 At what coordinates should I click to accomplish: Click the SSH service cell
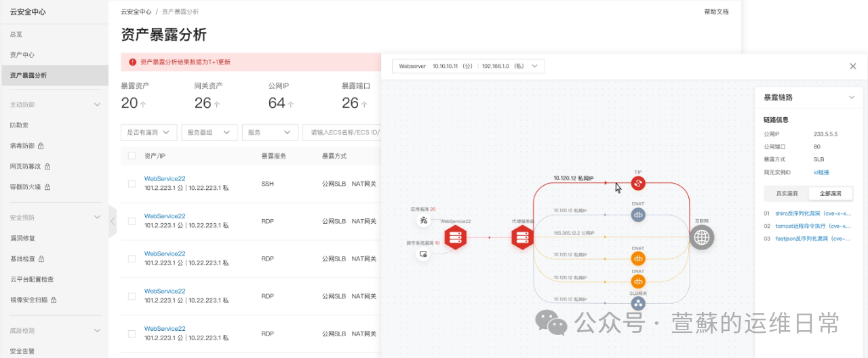[x=267, y=183]
